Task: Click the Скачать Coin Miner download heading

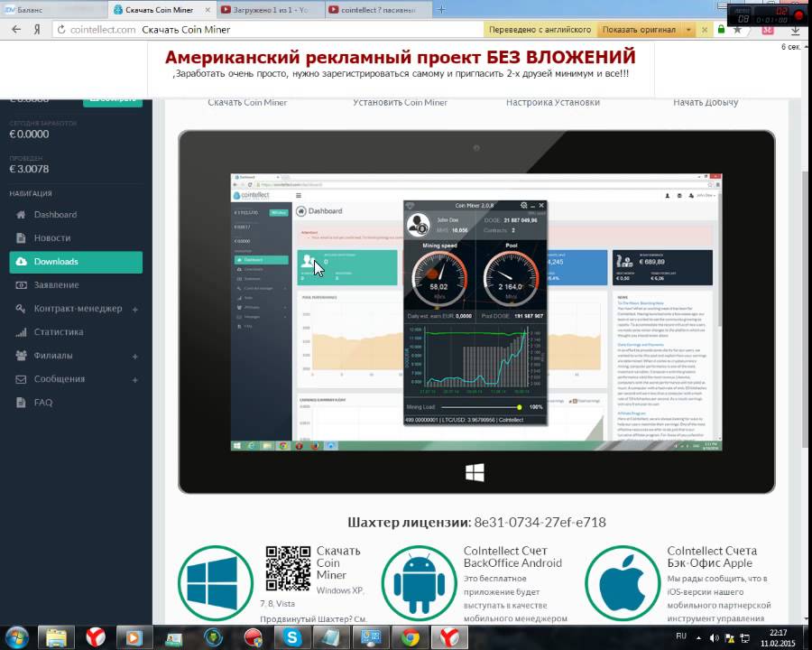Action: 338,563
